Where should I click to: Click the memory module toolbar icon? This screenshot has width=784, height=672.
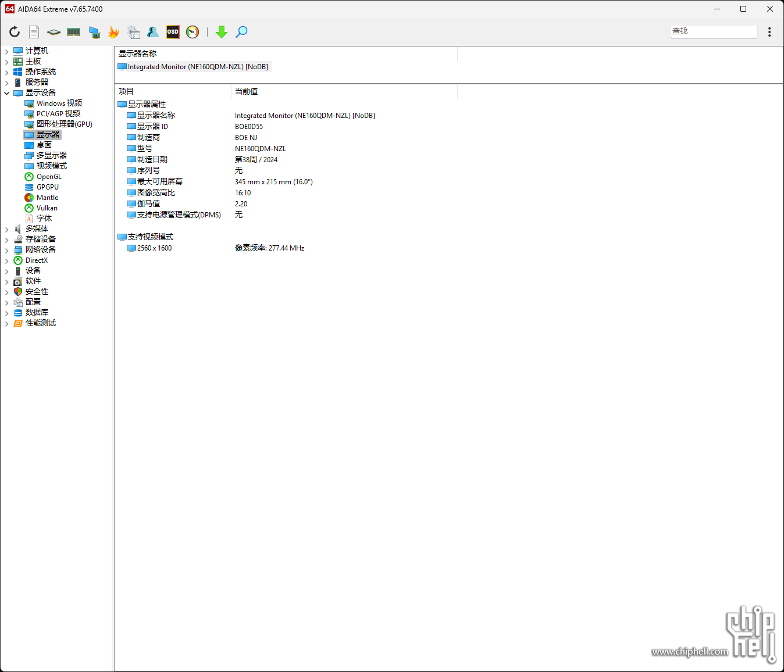pos(74,32)
